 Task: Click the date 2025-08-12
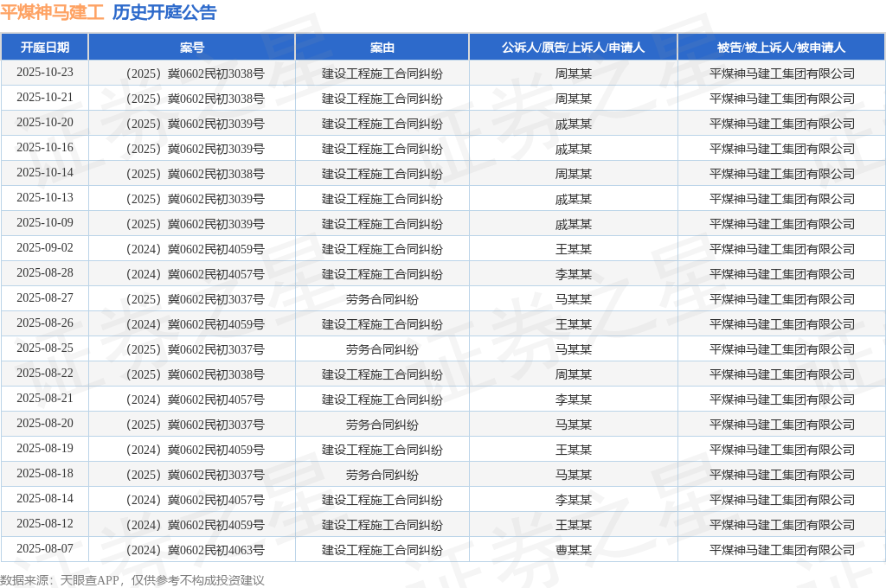click(x=45, y=524)
